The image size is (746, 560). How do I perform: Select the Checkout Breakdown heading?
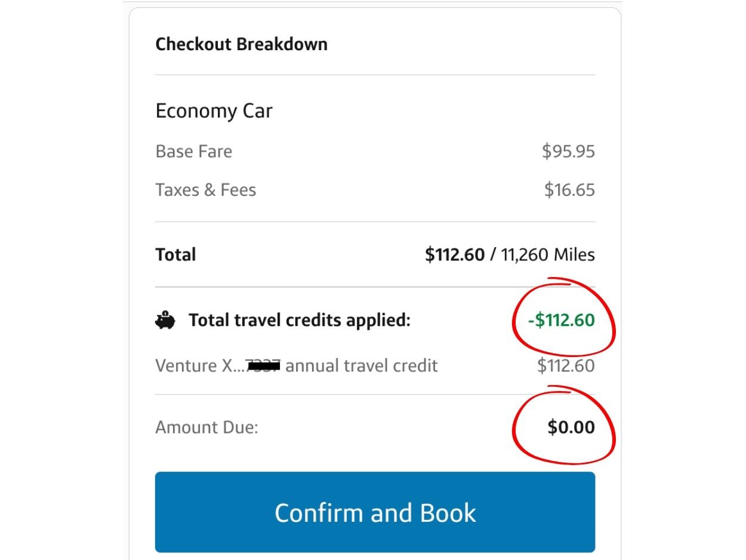click(241, 44)
